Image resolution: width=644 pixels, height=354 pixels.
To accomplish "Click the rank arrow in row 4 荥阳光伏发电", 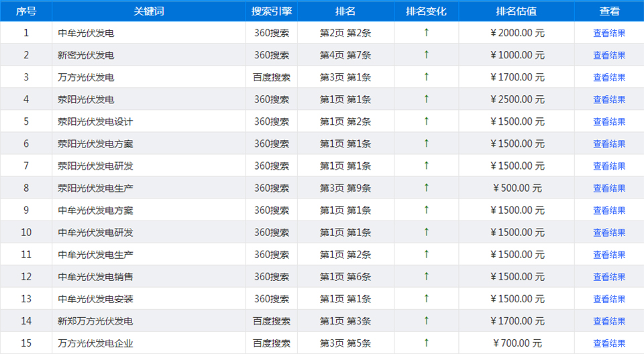I will coord(427,99).
